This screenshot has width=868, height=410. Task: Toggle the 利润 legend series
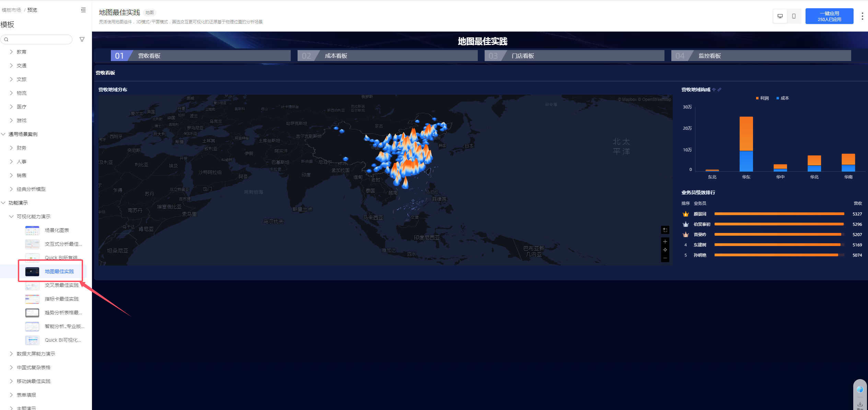coord(762,98)
